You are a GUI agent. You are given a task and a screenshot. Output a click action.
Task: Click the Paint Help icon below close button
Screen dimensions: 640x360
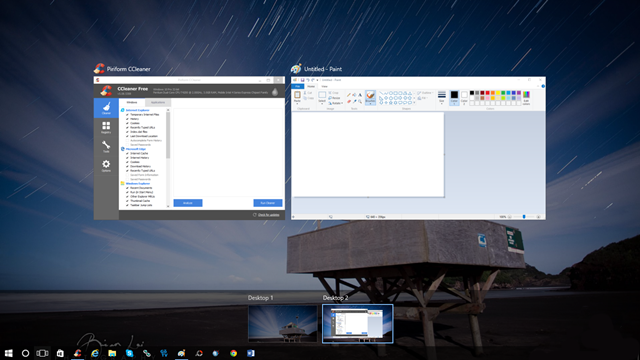click(x=543, y=86)
